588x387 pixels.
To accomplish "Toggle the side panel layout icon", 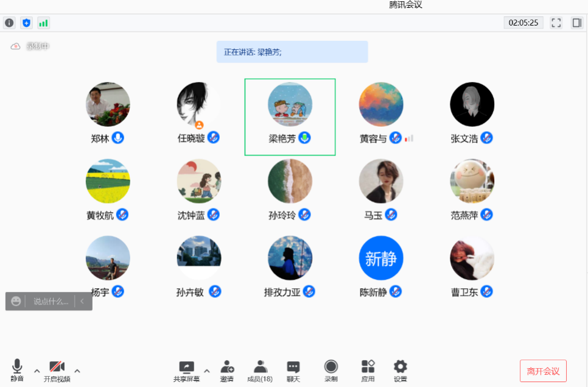I will 576,23.
